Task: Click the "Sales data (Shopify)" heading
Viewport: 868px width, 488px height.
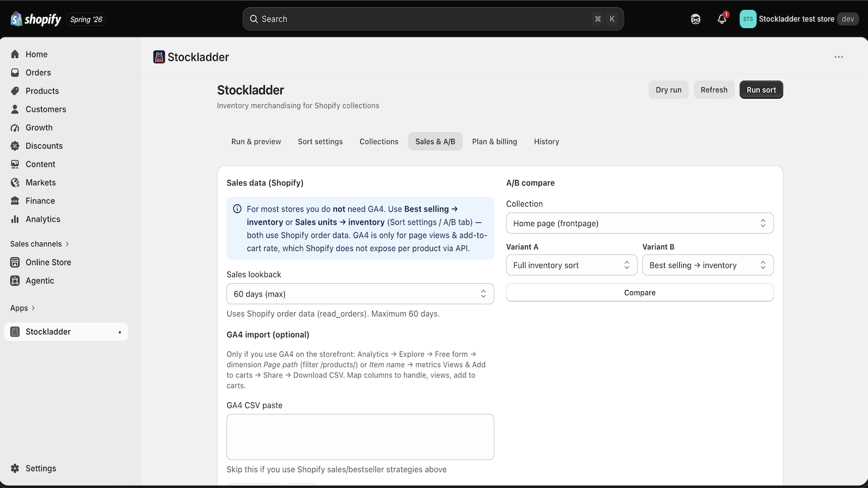Action: (x=265, y=183)
